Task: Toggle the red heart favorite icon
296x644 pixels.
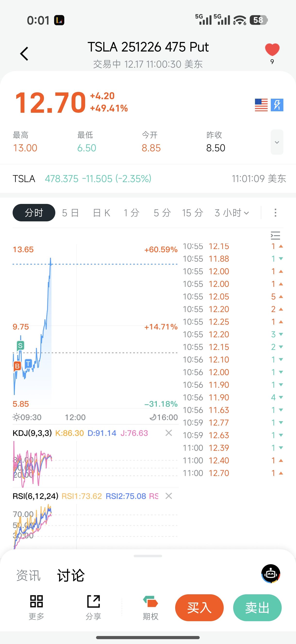Action: pyautogui.click(x=272, y=49)
